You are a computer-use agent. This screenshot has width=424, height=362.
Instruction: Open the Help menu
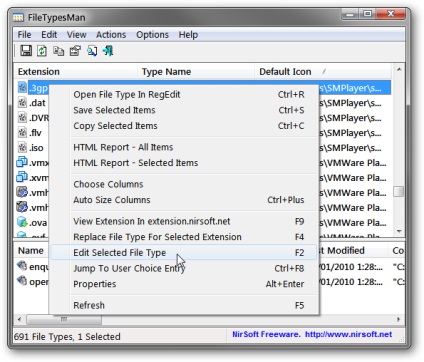pyautogui.click(x=188, y=35)
